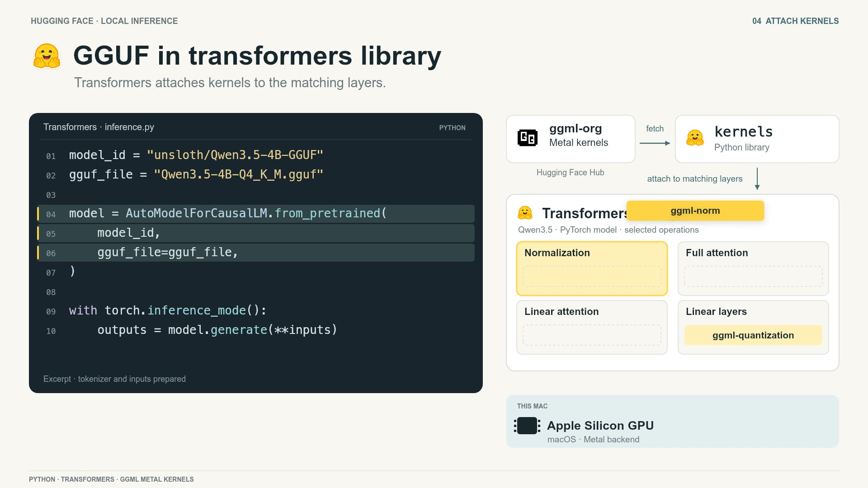Click subtitle about attaching kernels to layers

click(x=230, y=83)
